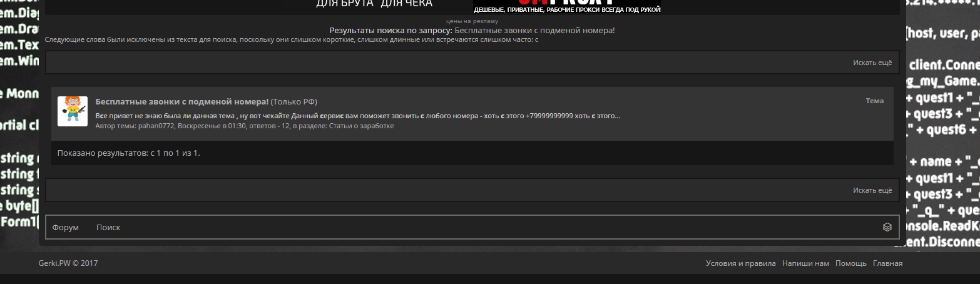Open thread "Бесплатные звонки с подменой номера!" result
The height and width of the screenshot is (284, 980).
point(182,101)
